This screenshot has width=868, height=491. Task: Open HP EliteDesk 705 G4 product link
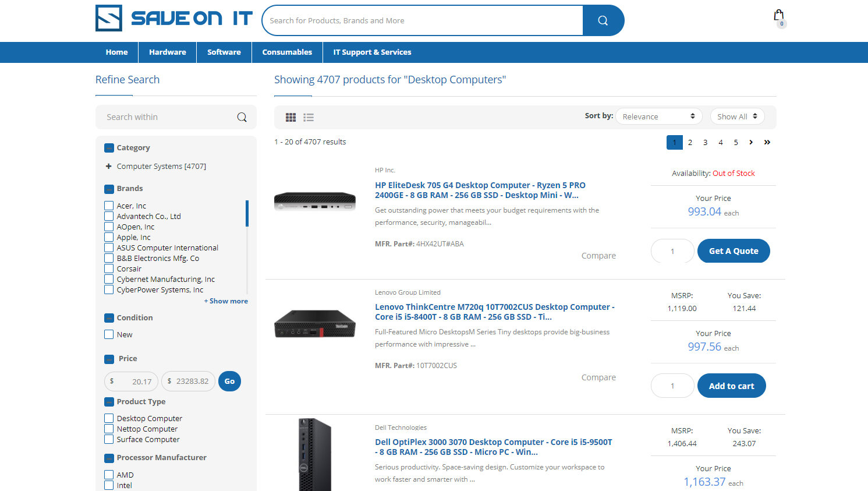[480, 190]
